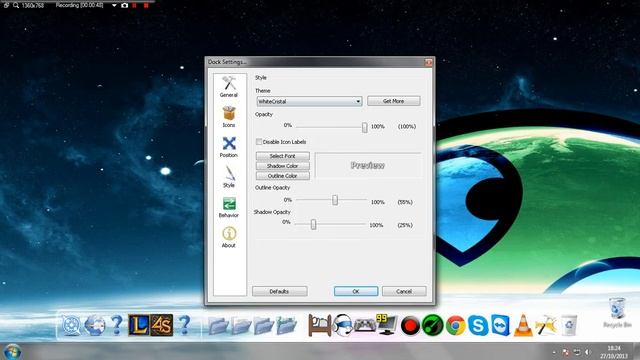Image resolution: width=640 pixels, height=360 pixels.
Task: Click the font Preview text area
Action: point(367,165)
